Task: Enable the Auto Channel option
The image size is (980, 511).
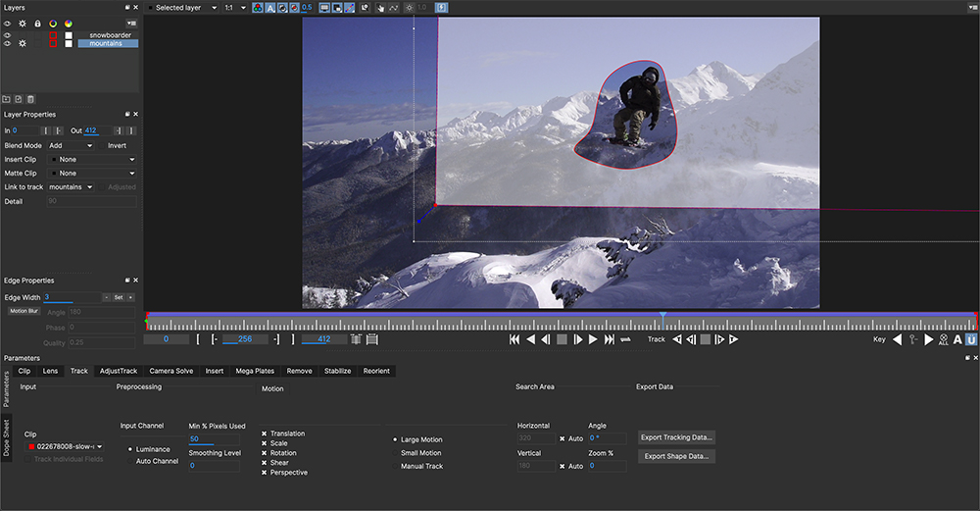Action: [130, 461]
